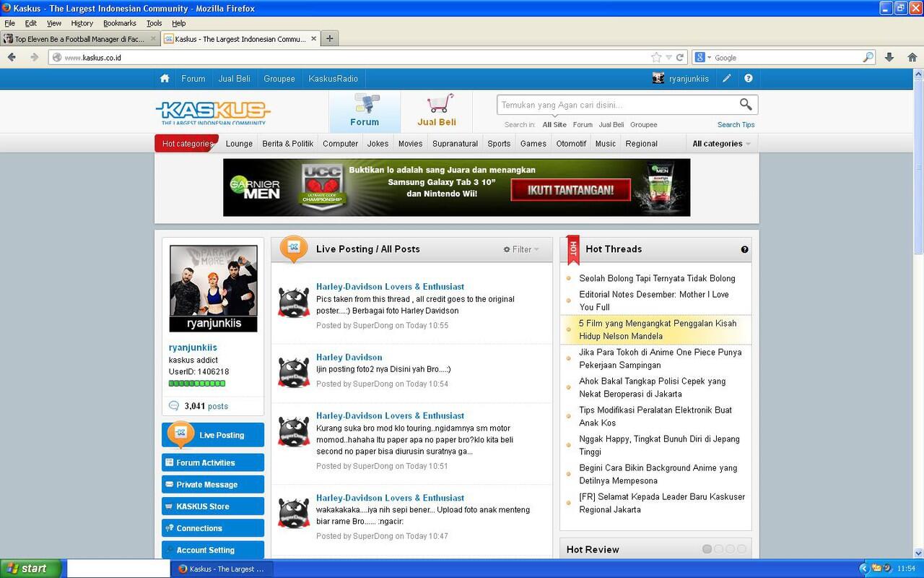
Task: Open a new tab with plus button
Action: tap(330, 39)
